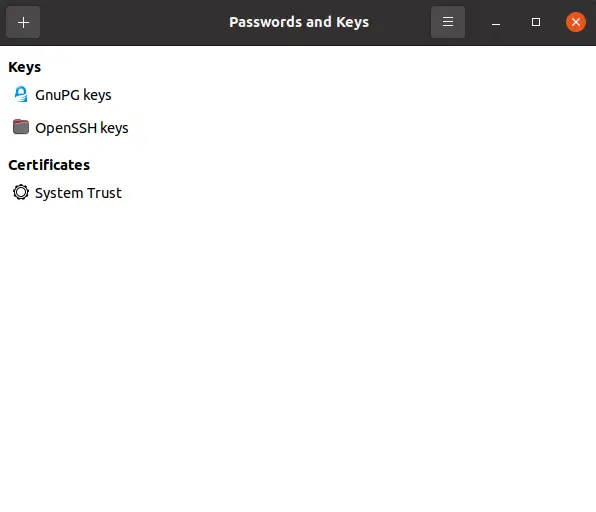This screenshot has width=596, height=512.
Task: Click the System Trust badge icon
Action: coord(21,192)
